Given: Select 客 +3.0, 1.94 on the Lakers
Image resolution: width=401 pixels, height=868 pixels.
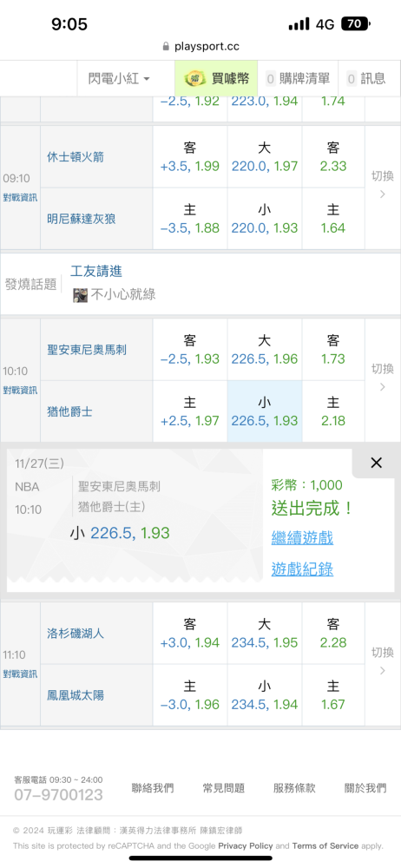Looking at the screenshot, I should click(190, 634).
